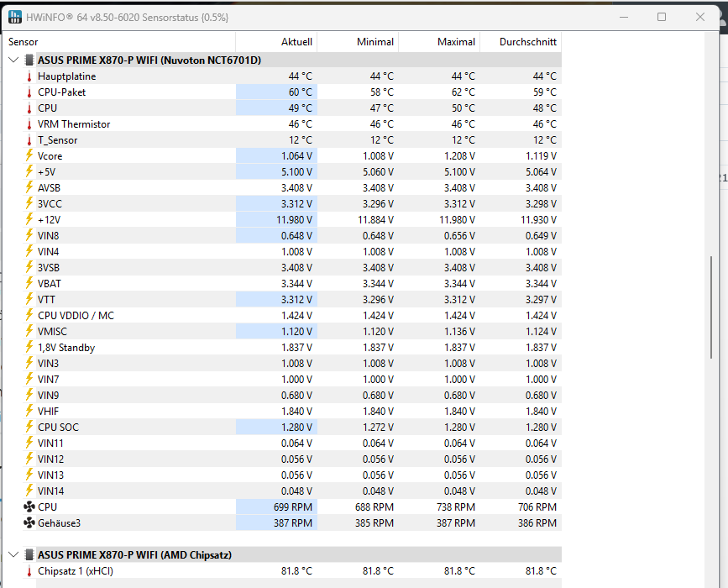Click the Vcore maximum value 1.208 V

click(459, 155)
